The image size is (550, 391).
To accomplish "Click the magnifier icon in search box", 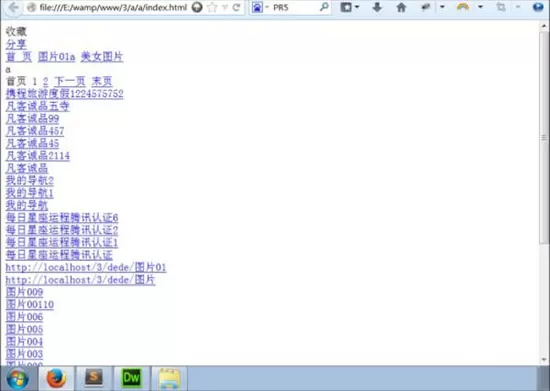I will click(x=324, y=7).
